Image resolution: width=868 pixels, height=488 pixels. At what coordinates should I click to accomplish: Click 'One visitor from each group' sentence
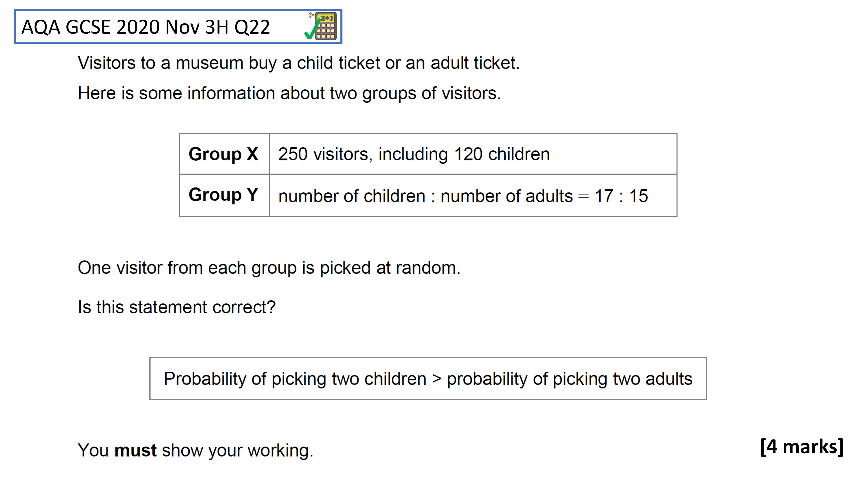(269, 268)
